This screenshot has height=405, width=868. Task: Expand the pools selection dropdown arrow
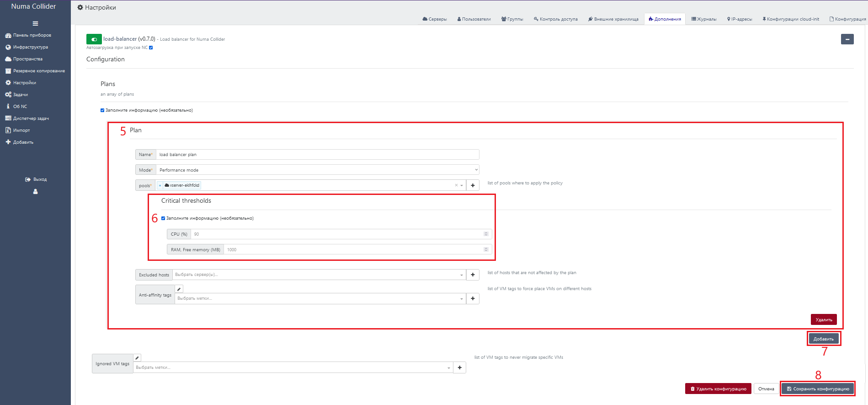point(462,185)
